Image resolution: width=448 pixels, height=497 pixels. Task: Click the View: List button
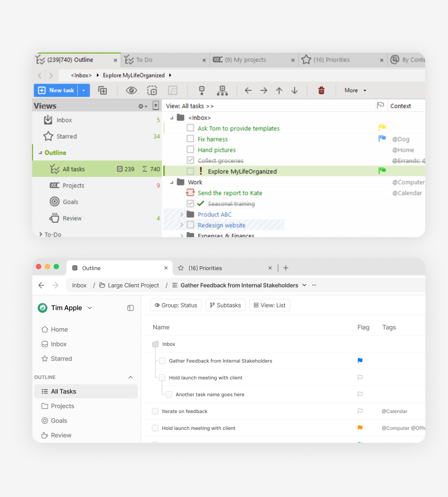(270, 305)
